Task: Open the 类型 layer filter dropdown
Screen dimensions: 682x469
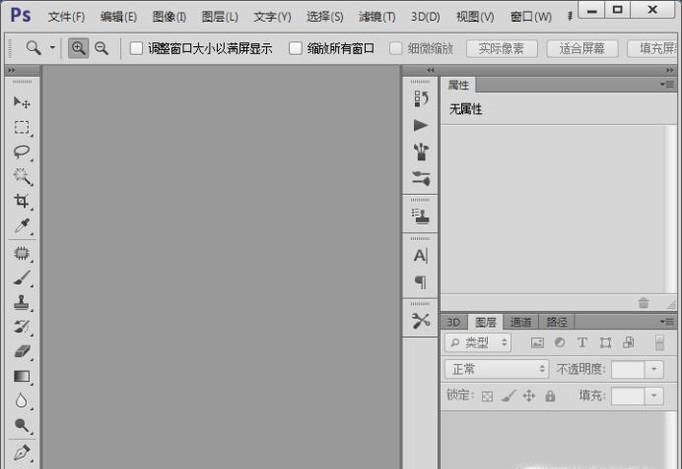Action: tap(479, 343)
